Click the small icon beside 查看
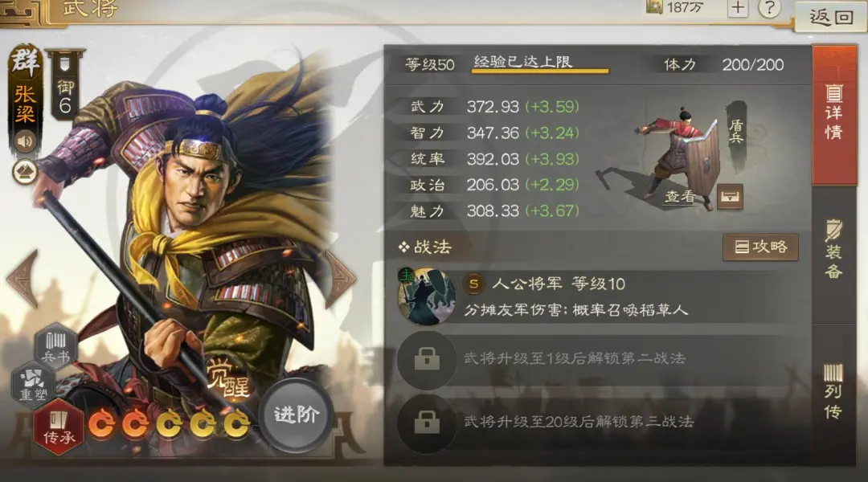The width and height of the screenshot is (868, 482). pos(730,197)
